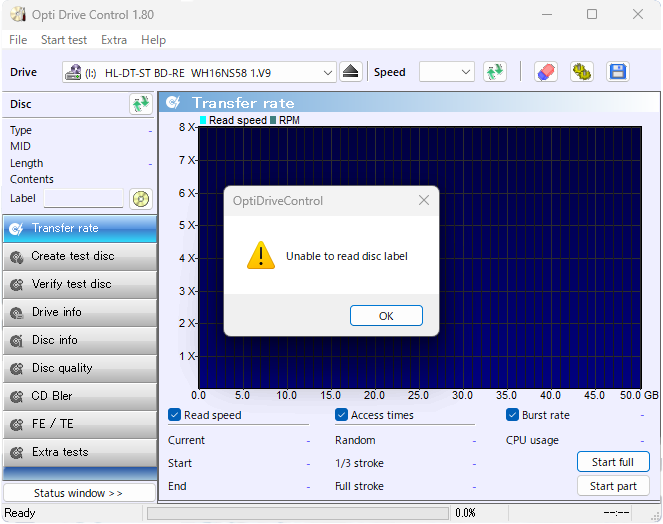Confirm the dialog with OK
Image resolution: width=663 pixels, height=524 pixels.
pos(386,315)
